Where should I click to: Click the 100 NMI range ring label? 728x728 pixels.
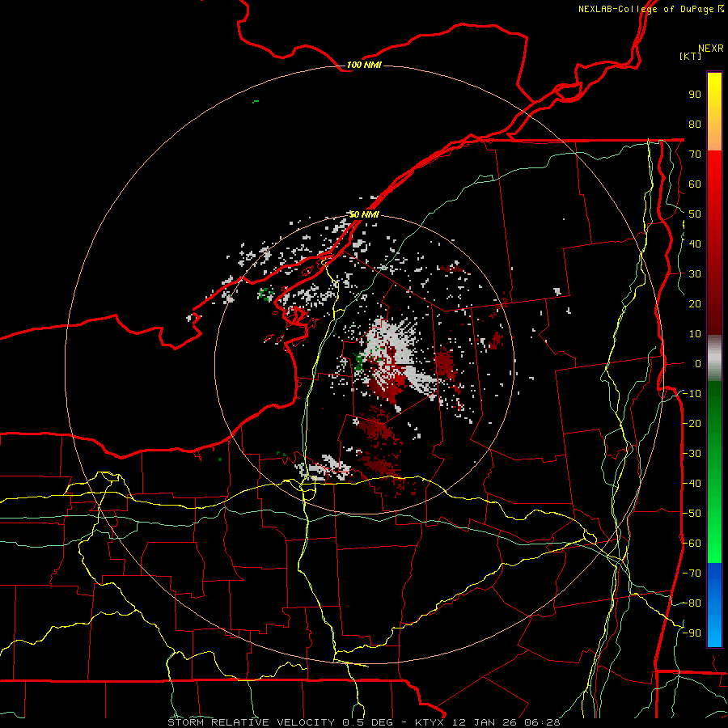(364, 65)
